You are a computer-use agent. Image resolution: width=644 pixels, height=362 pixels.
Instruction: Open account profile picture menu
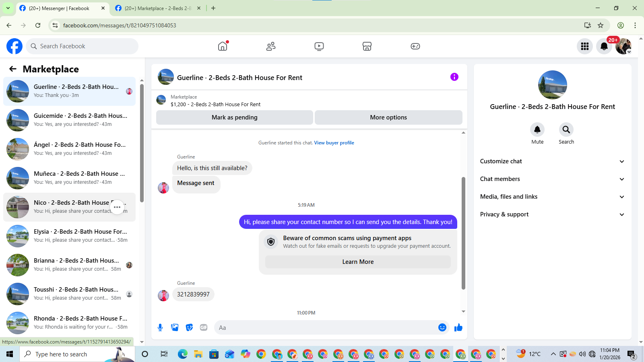point(623,46)
